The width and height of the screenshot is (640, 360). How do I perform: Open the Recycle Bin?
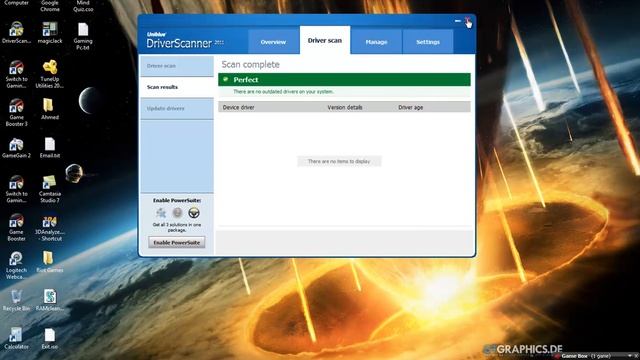pyautogui.click(x=16, y=300)
